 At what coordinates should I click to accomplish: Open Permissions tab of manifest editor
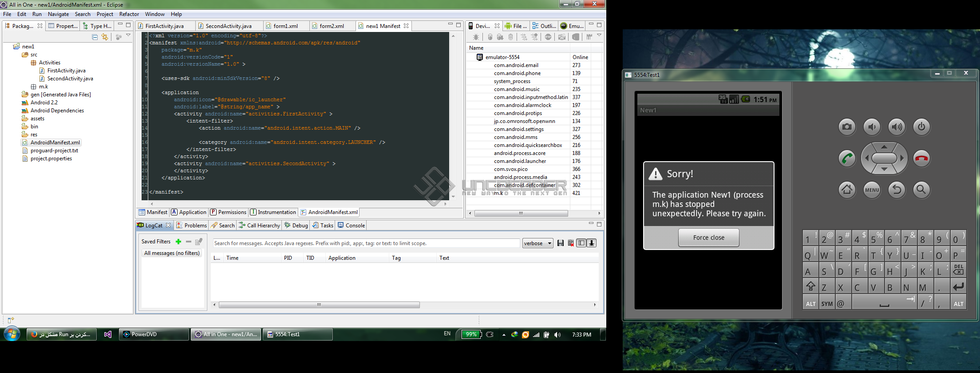coord(228,212)
